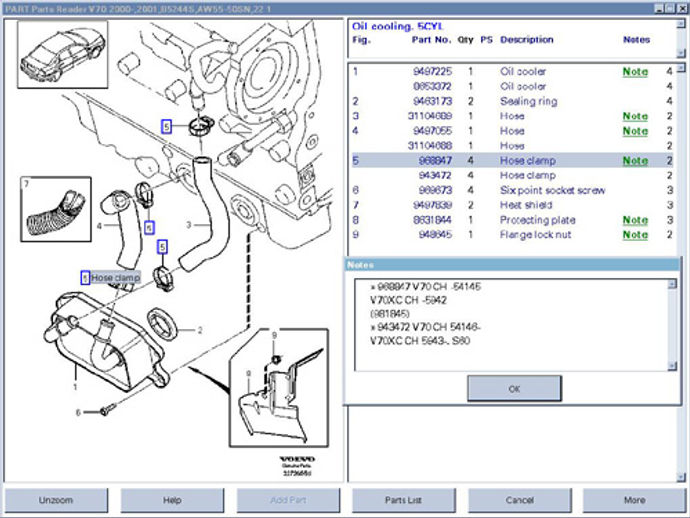Click the heat shield inset image 7
The height and width of the screenshot is (518, 690).
pos(56,209)
